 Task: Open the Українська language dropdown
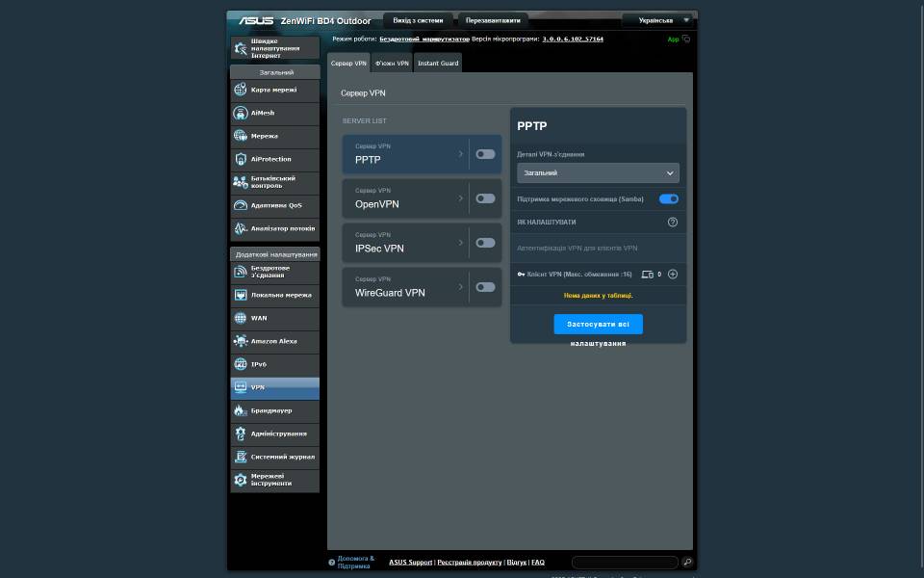point(657,20)
